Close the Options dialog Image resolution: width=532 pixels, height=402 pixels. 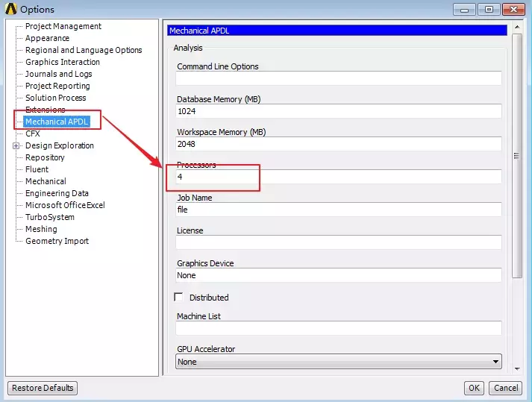(x=513, y=10)
